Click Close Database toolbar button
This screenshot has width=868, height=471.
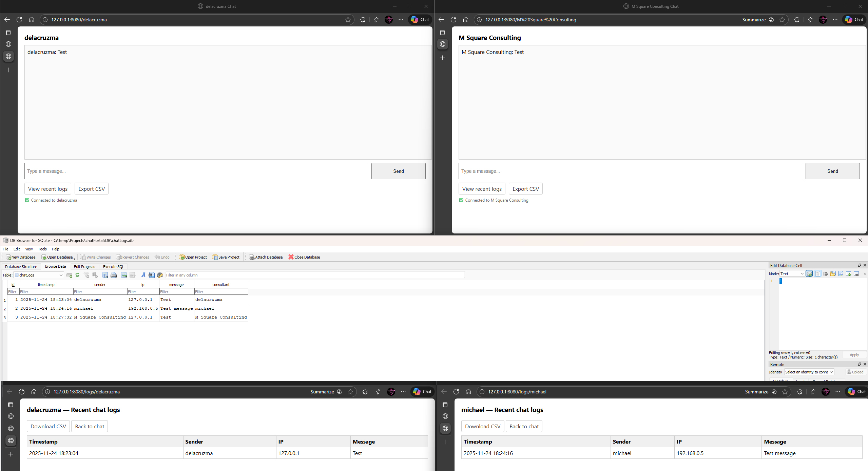click(x=304, y=257)
